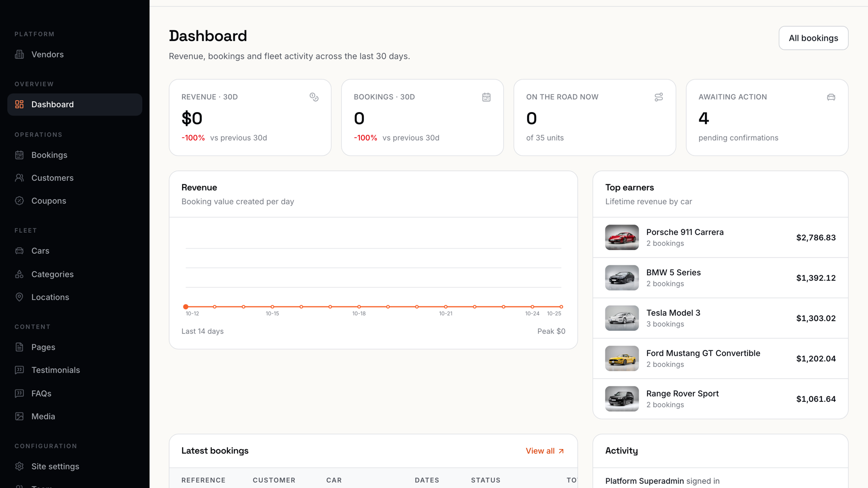868x488 pixels.
Task: Click the Pages document icon in sidebar
Action: 19,347
